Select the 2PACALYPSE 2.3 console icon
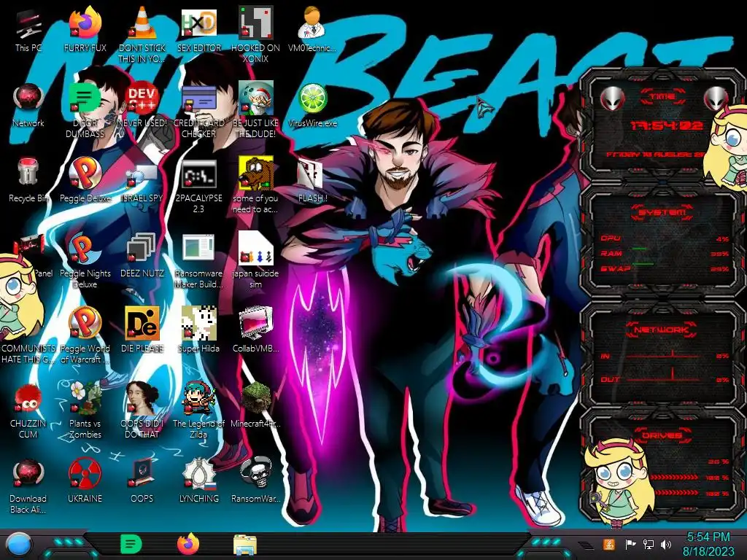 tap(198, 186)
